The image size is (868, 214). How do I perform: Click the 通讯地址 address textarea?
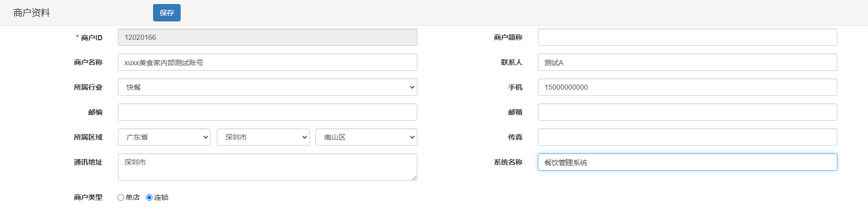pyautogui.click(x=267, y=167)
